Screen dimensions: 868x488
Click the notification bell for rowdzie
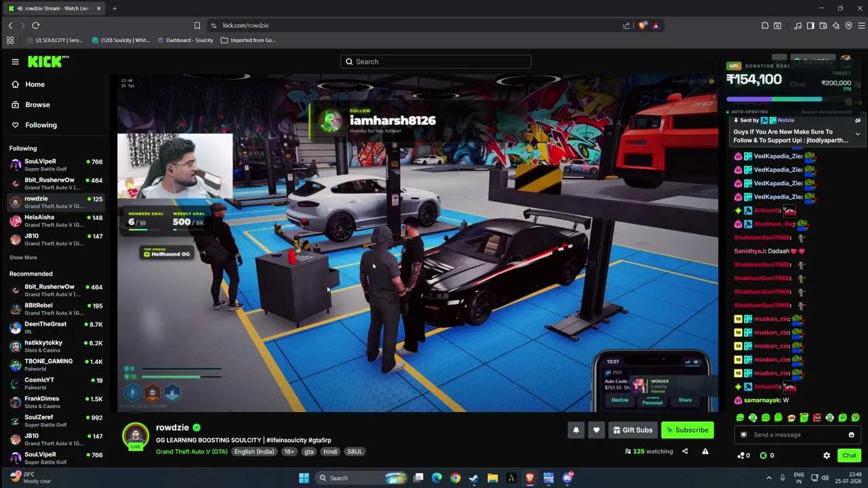[576, 430]
